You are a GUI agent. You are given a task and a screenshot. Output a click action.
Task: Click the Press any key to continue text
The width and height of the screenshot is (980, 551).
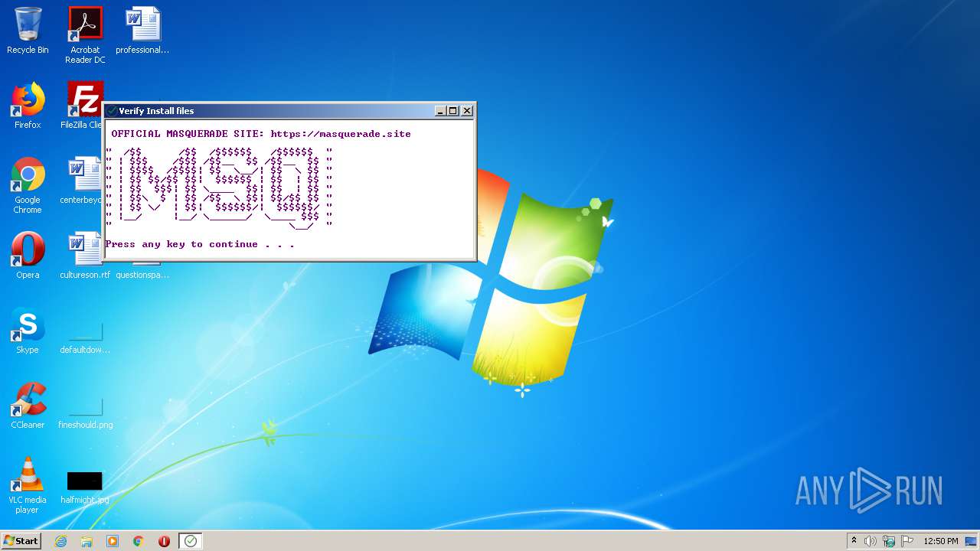200,244
